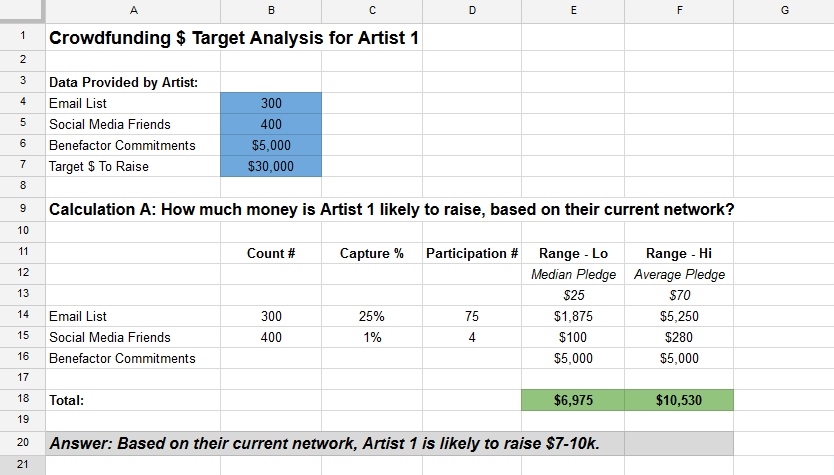This screenshot has width=834, height=475.
Task: Select the Participation # header cell
Action: pyautogui.click(x=472, y=253)
